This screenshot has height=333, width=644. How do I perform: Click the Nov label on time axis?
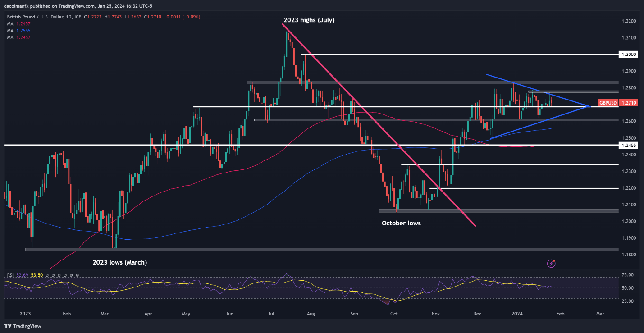[436, 313]
